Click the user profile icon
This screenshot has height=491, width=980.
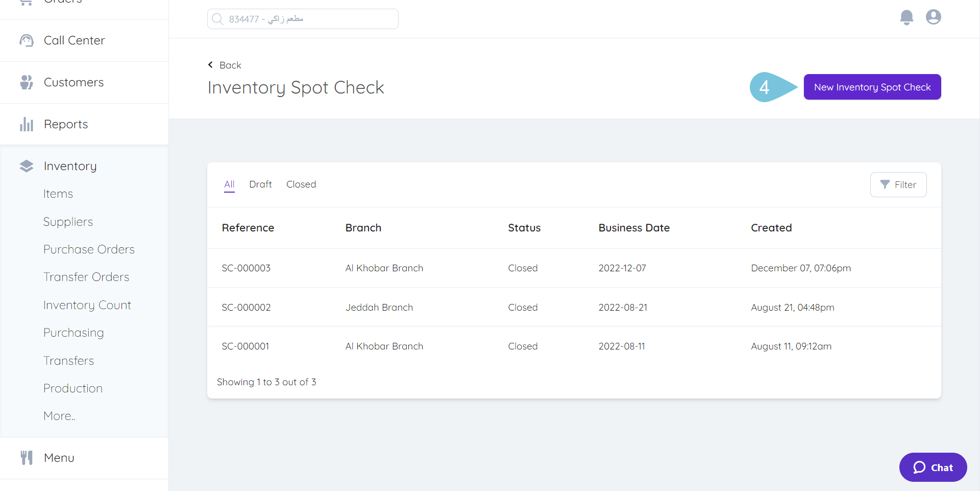[934, 17]
